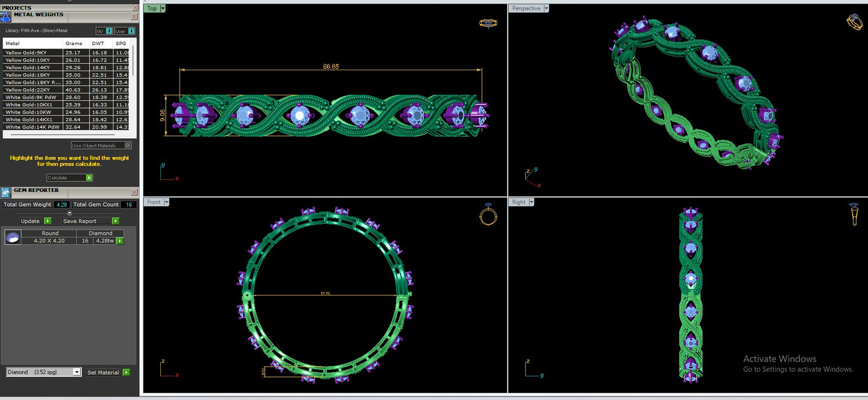The image size is (868, 400).
Task: Click the Gem Reporter panel icon
Action: click(x=5, y=192)
